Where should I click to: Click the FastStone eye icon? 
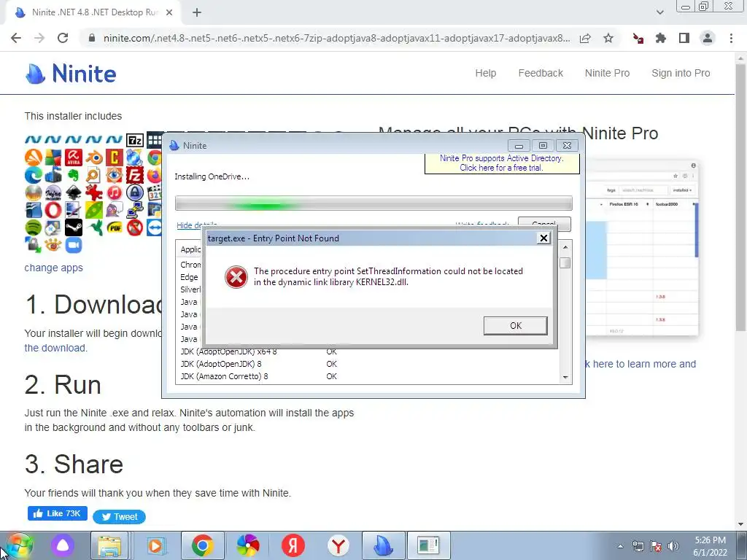point(115,175)
